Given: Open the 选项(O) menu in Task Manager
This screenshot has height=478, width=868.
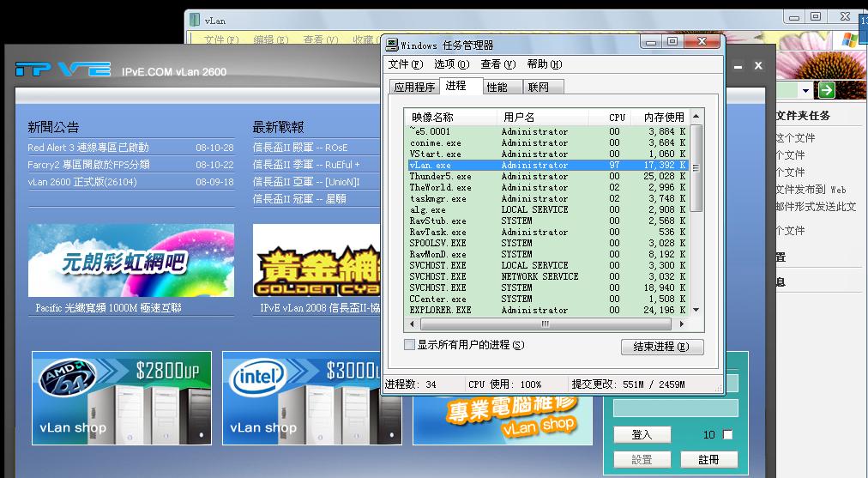Looking at the screenshot, I should coord(452,64).
